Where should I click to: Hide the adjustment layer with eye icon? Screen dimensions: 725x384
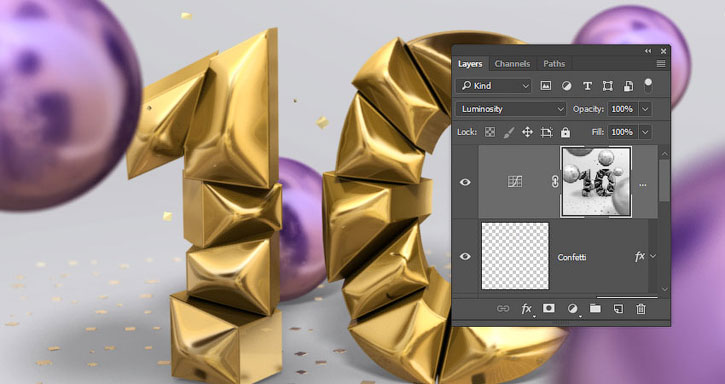point(465,182)
